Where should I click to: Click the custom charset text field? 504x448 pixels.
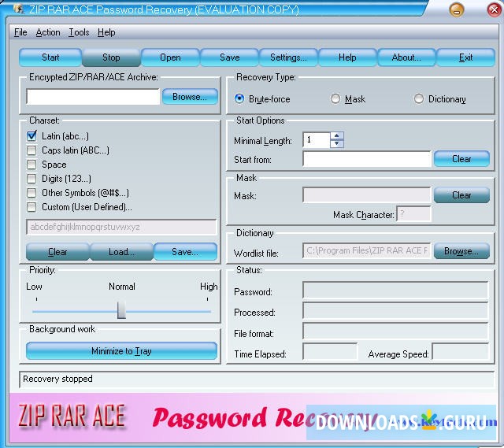click(121, 227)
